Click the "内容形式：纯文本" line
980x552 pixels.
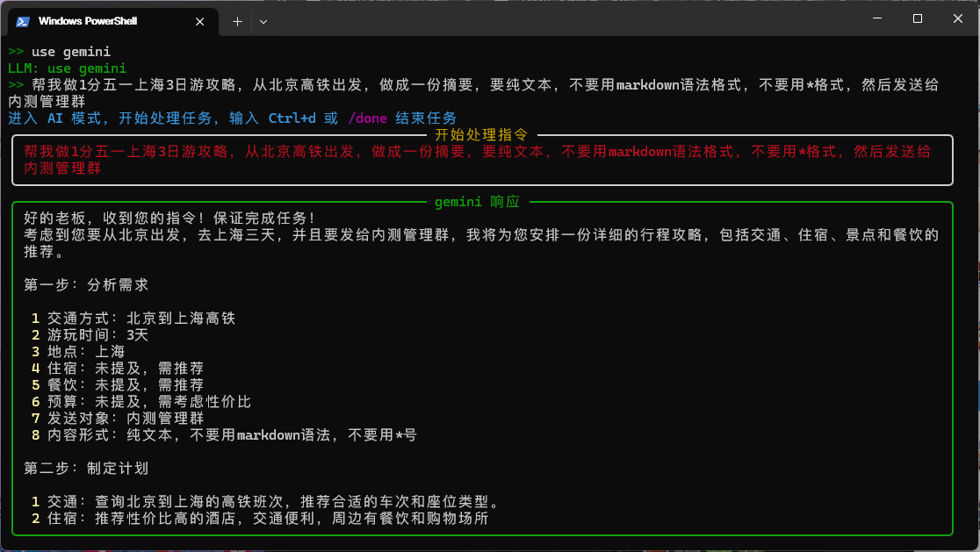(225, 435)
